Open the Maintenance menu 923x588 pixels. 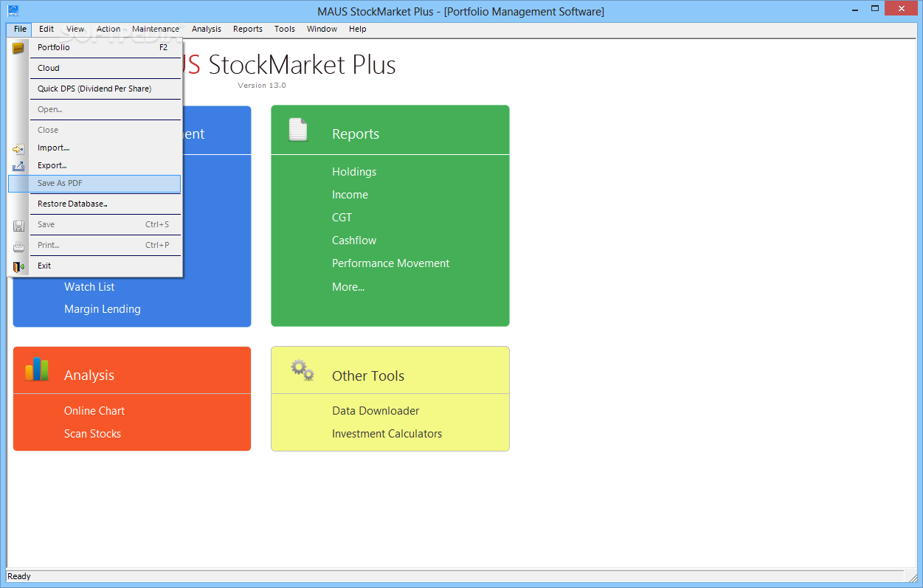pos(156,29)
